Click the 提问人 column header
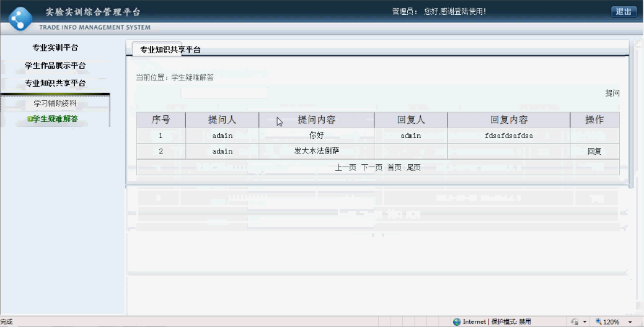Viewport: 644px width, 327px height. point(222,120)
